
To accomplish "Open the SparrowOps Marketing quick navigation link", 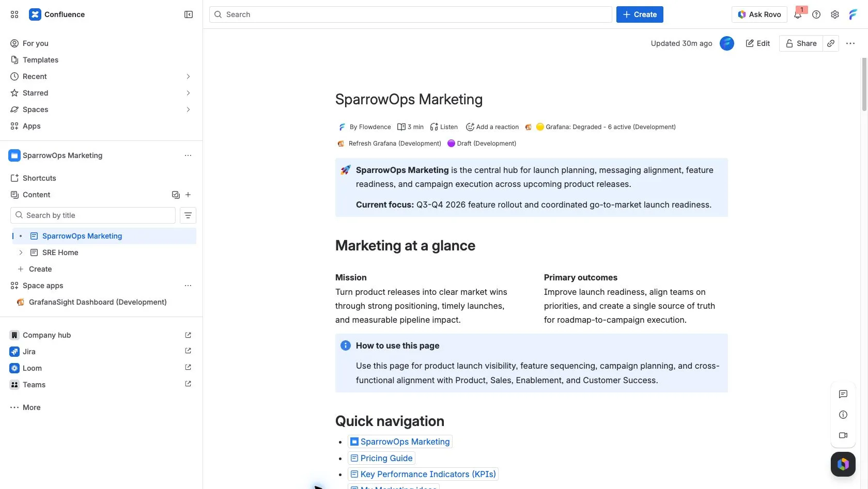I will [x=400, y=441].
